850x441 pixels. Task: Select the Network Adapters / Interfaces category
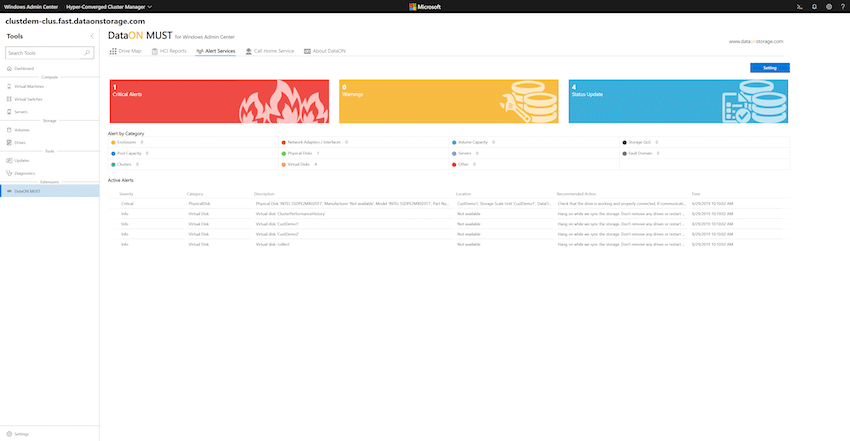tap(314, 142)
